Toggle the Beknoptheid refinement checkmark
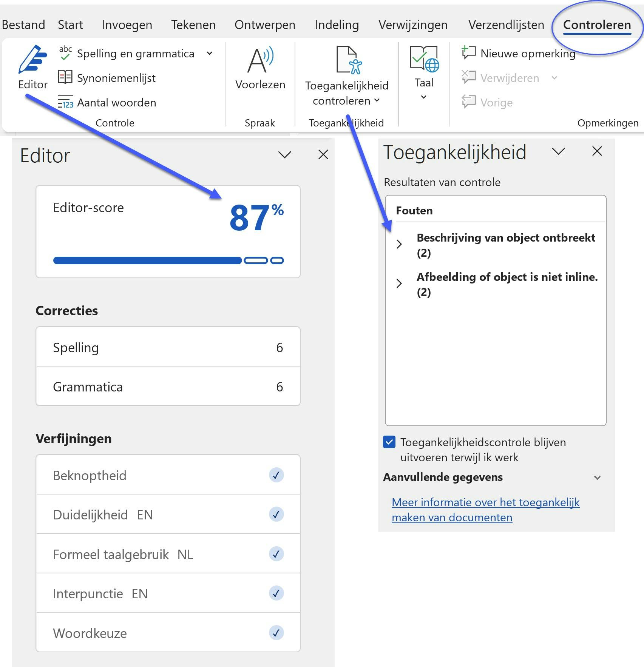Image resolution: width=644 pixels, height=667 pixels. tap(277, 475)
